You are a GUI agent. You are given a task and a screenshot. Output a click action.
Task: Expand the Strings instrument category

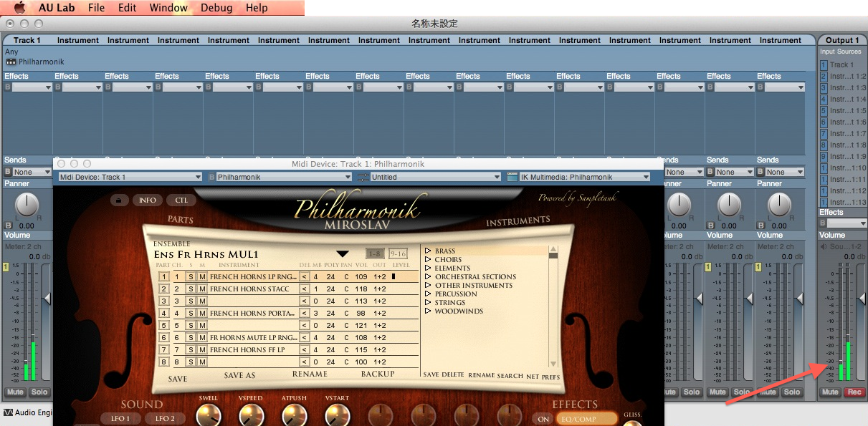click(x=428, y=303)
